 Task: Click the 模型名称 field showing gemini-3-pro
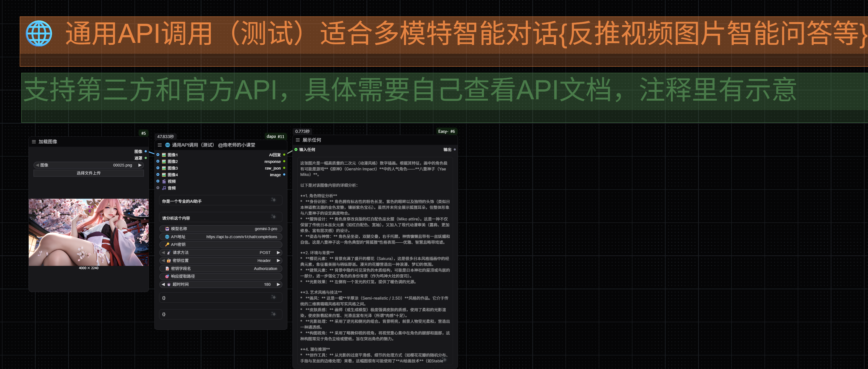point(221,229)
